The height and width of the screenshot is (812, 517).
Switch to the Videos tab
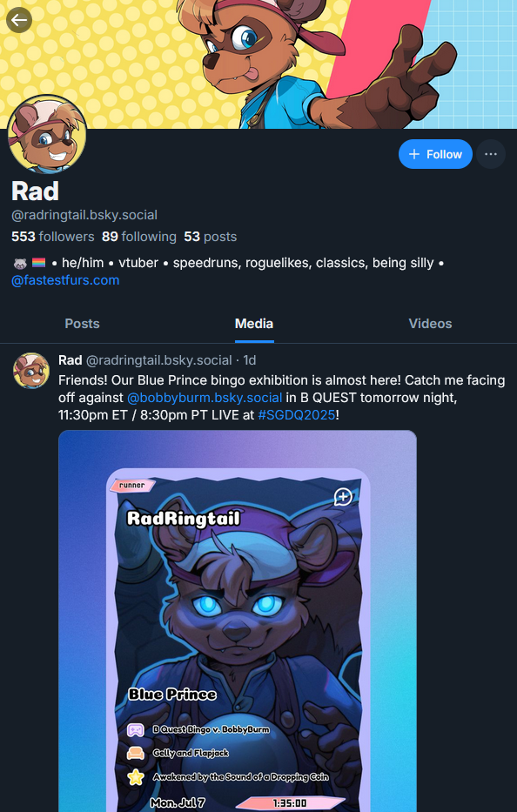click(430, 324)
